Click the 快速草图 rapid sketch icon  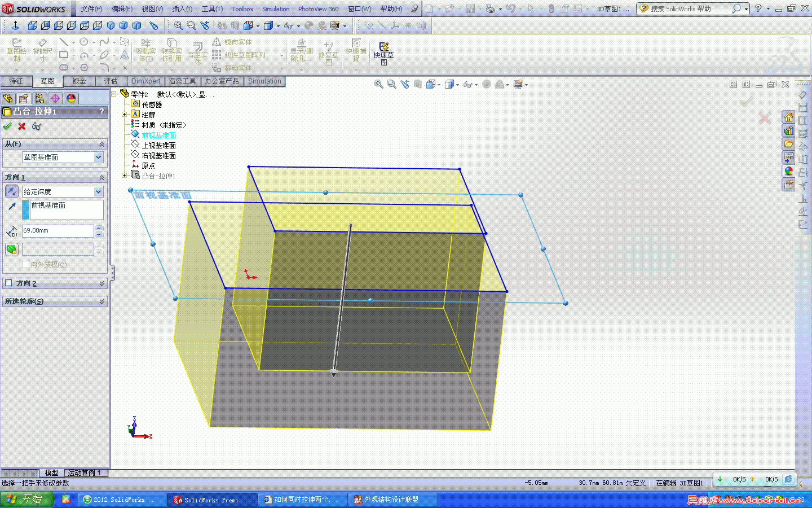(x=383, y=53)
